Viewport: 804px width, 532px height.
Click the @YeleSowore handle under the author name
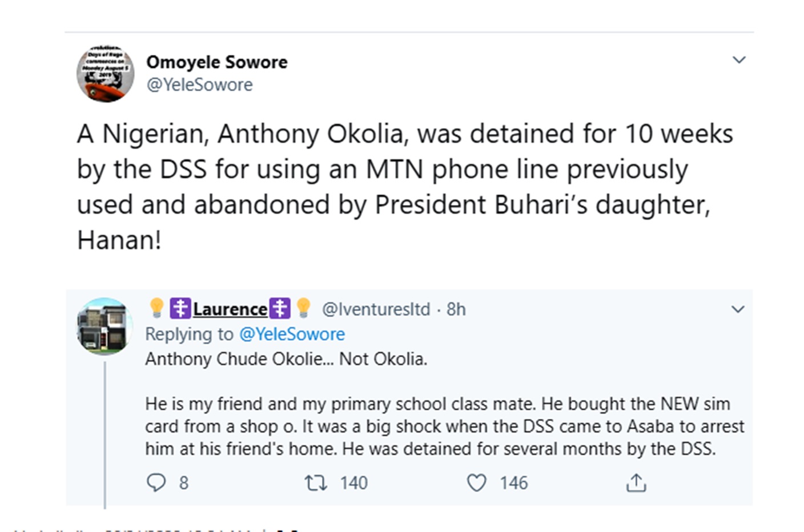(199, 84)
